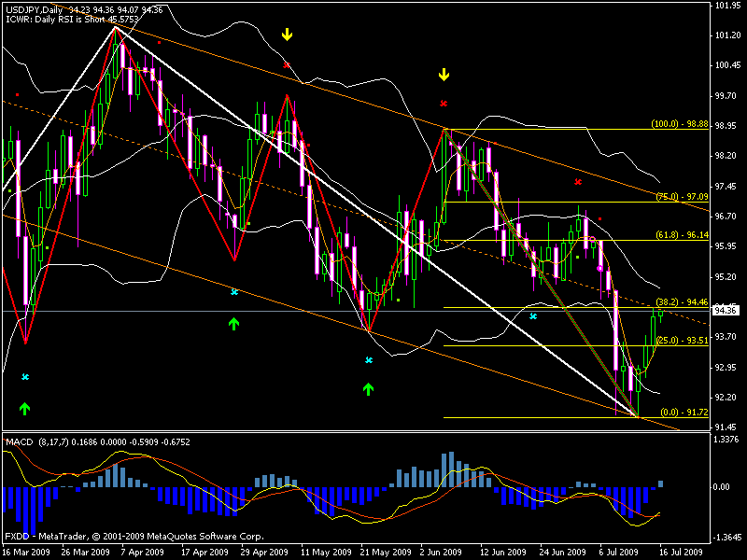Select red cross below leftmost yellow arrow
747x560 pixels.
coord(287,66)
